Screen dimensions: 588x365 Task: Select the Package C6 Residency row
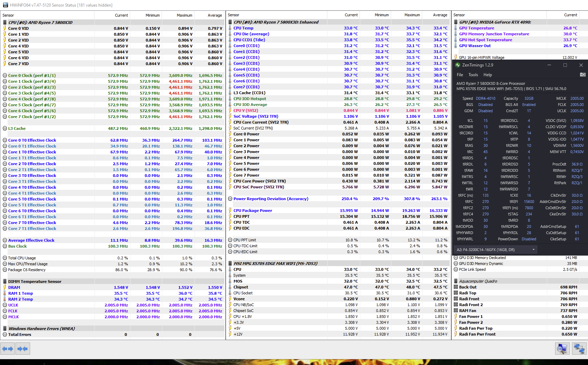pos(112,270)
